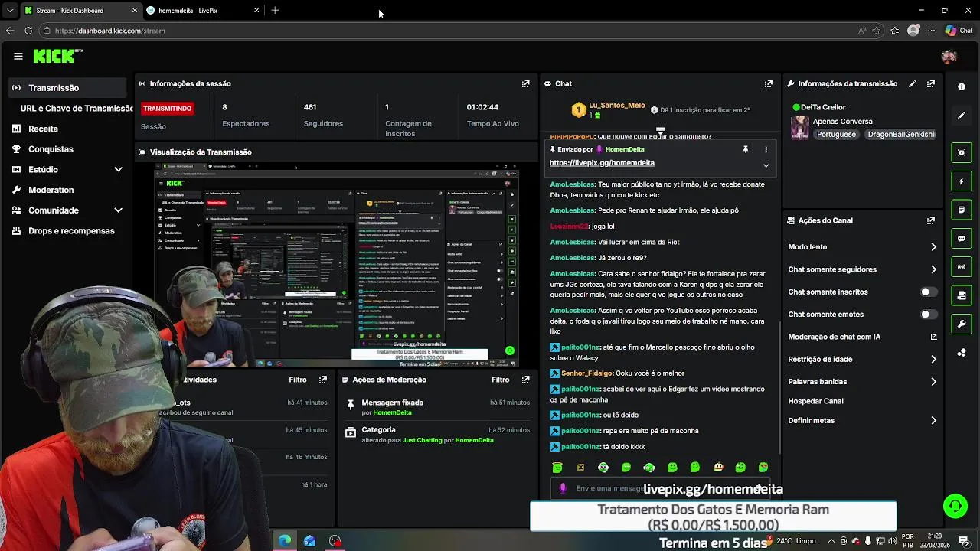Open Moderação de chat com IA link icon
Screen dimensions: 980x551
click(x=933, y=337)
